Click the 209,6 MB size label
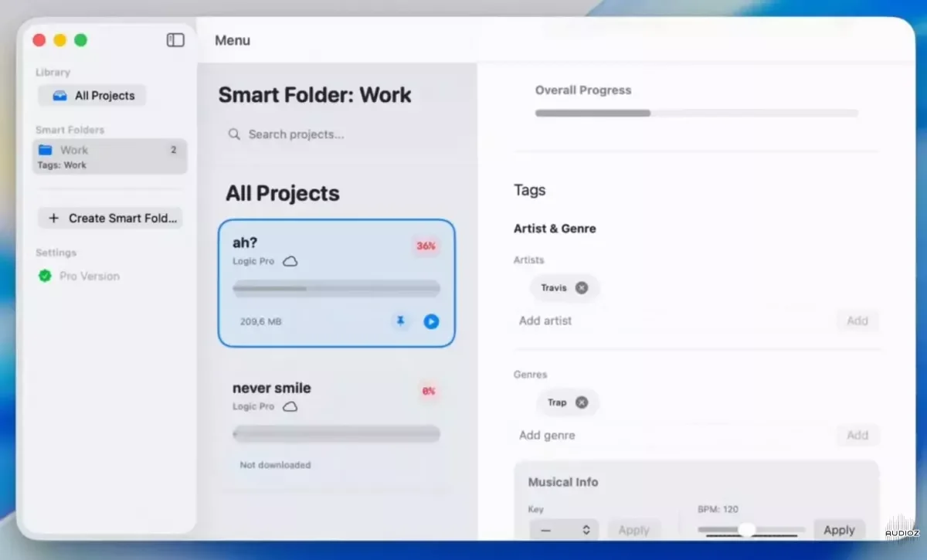The image size is (927, 560). 260,321
